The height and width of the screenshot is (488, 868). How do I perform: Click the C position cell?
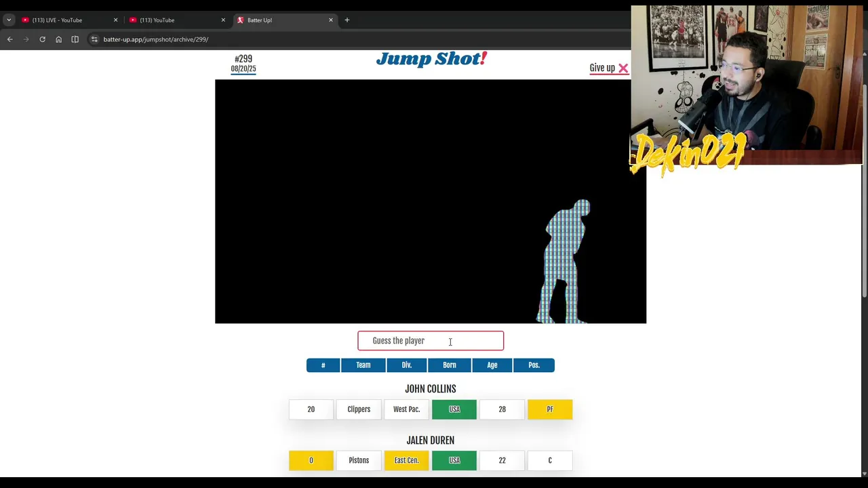(550, 461)
